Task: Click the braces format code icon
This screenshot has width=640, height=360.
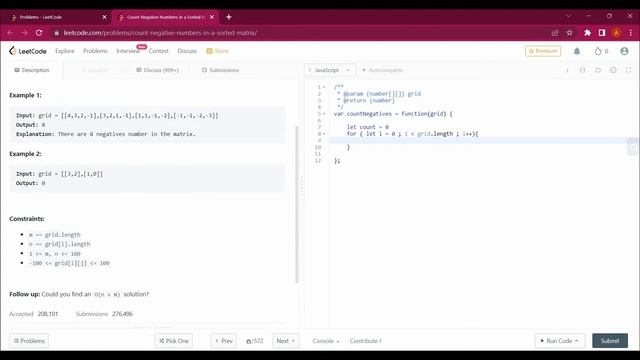Action: [582, 70]
